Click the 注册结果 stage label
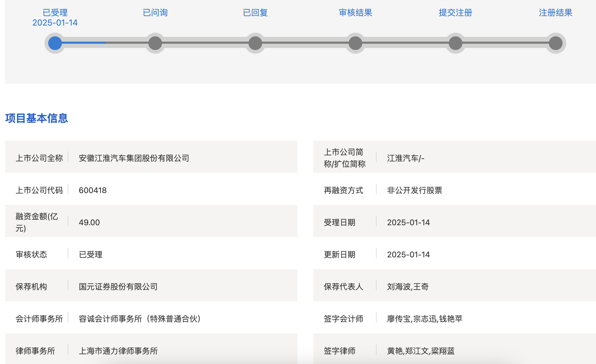 [x=556, y=13]
